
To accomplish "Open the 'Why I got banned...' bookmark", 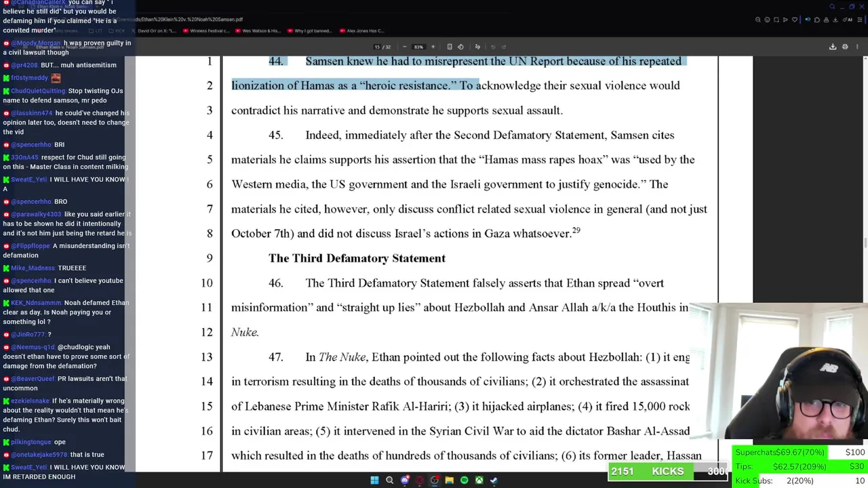I will (x=309, y=30).
